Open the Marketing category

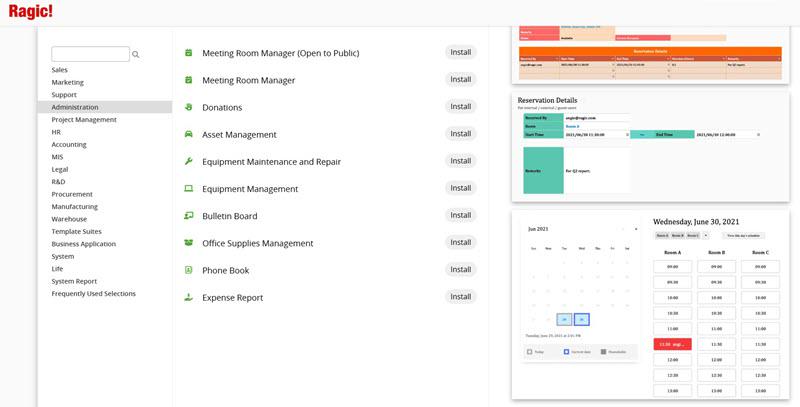tap(67, 82)
